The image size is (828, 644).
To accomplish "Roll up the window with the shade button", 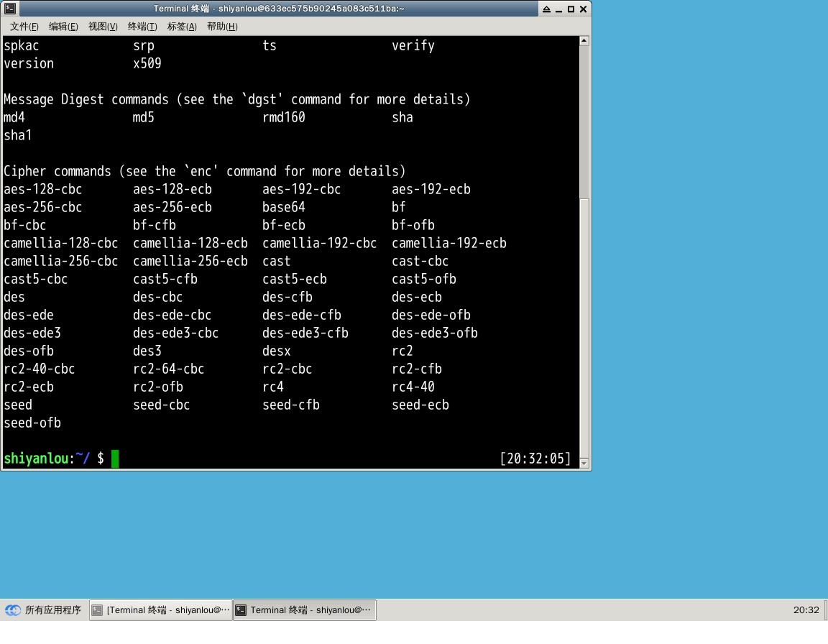I will point(546,9).
